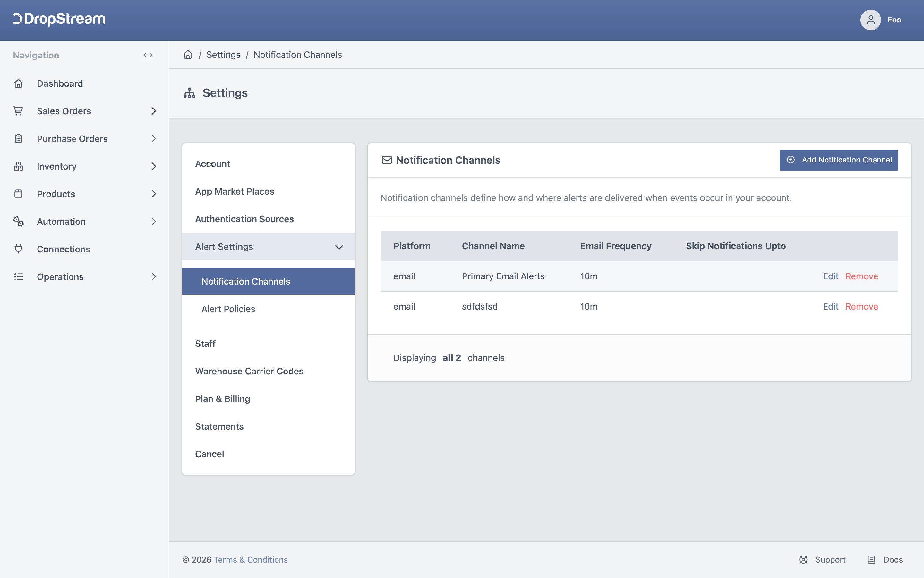The width and height of the screenshot is (924, 578).
Task: Remove the sdfdsfsd channel
Action: tap(862, 306)
